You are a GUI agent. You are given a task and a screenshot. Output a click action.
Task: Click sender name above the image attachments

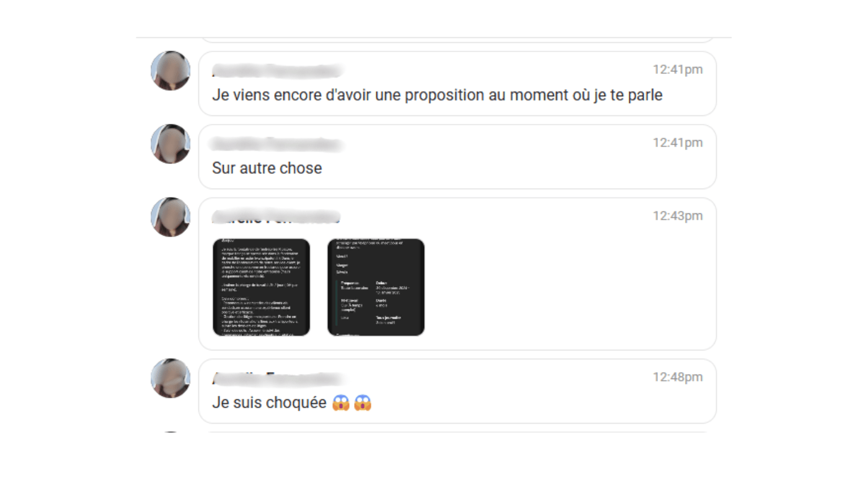[276, 217]
